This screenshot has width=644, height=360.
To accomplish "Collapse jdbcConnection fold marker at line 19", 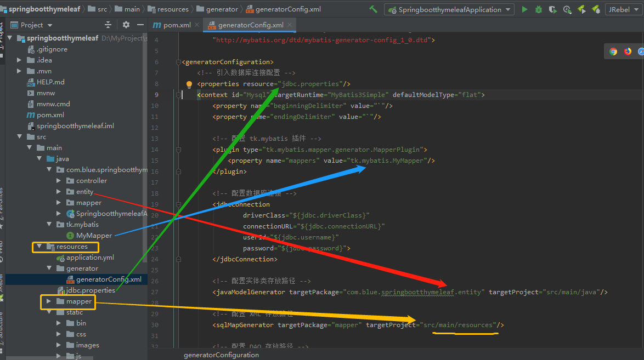I will (178, 204).
